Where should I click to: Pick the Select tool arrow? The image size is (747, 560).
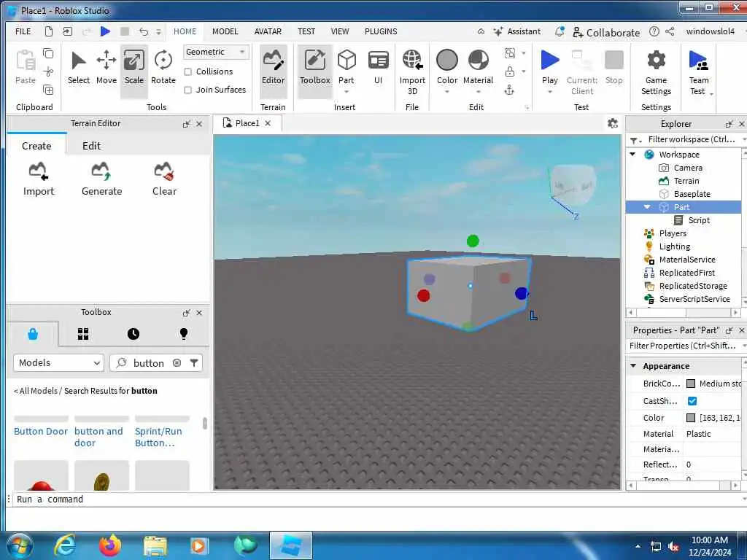pos(78,68)
